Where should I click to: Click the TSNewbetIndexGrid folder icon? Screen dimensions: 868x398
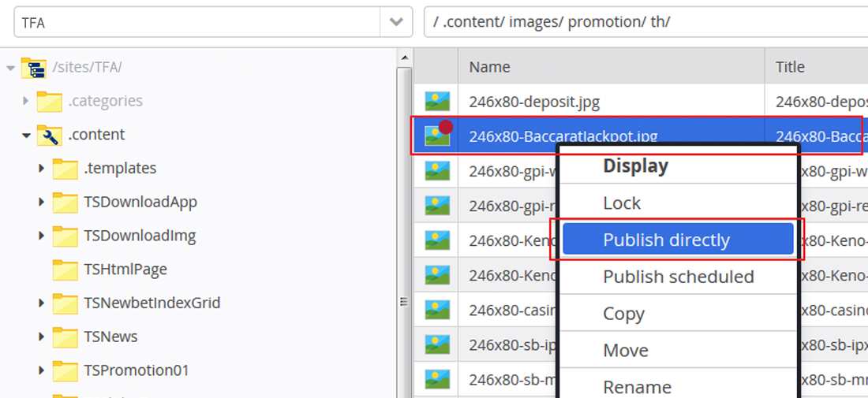65,303
